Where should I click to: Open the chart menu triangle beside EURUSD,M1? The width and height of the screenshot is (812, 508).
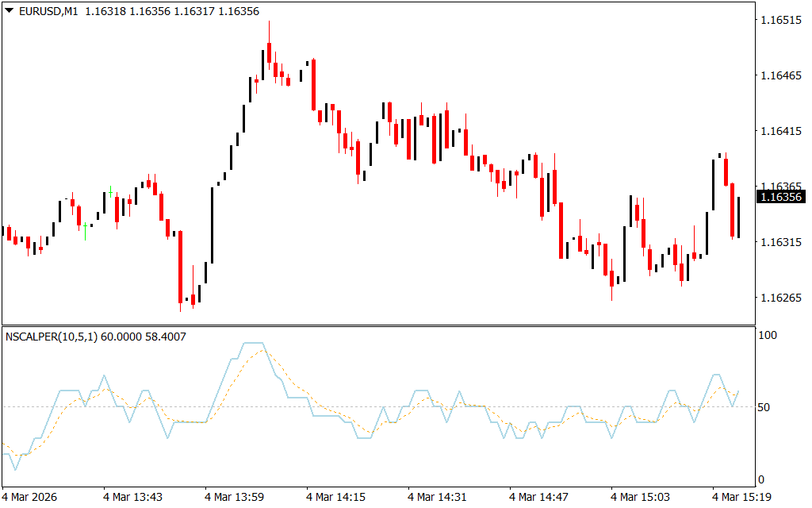(9, 12)
